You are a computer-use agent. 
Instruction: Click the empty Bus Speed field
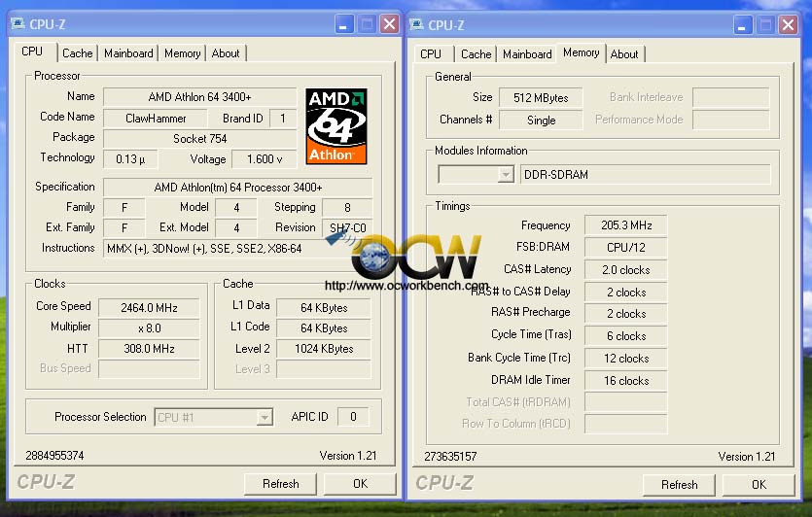(x=149, y=369)
